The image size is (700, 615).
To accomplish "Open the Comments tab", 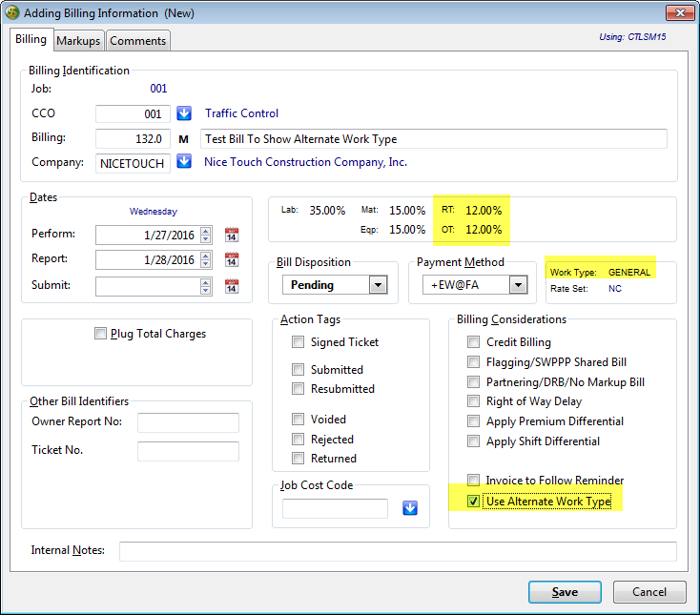I will coord(137,41).
